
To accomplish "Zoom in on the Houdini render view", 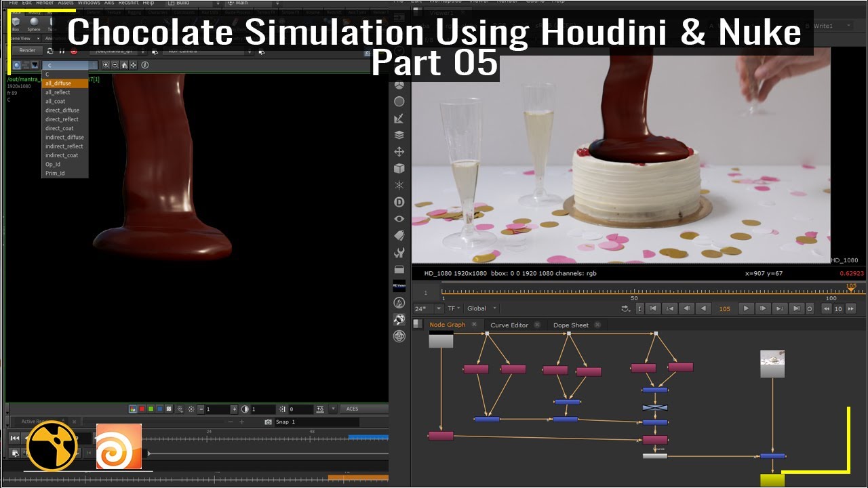I will [x=106, y=65].
